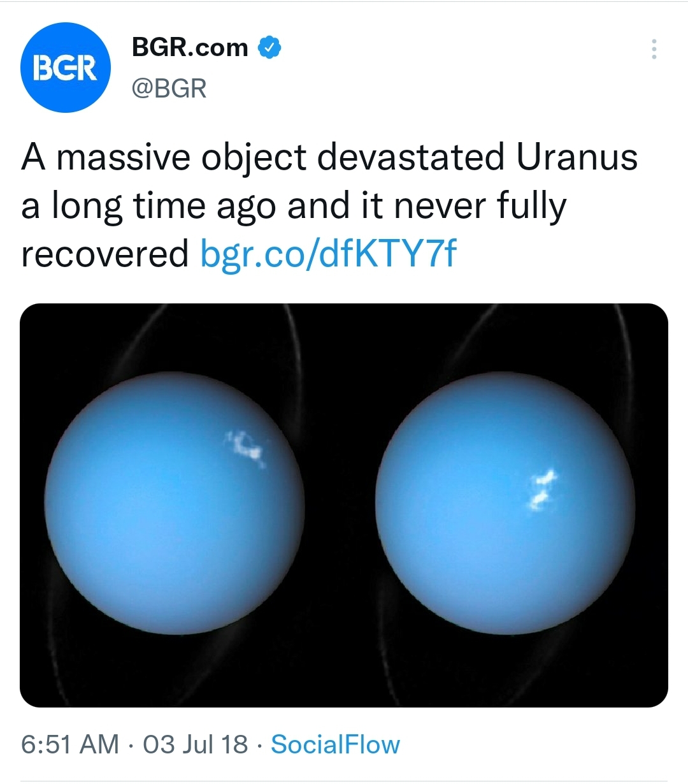This screenshot has height=784, width=688.
Task: Open the right Uranus planet image
Action: tap(505, 504)
